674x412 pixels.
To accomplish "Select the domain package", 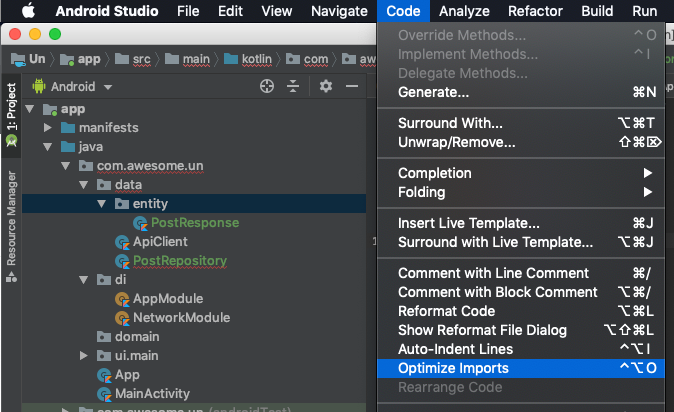I will 137,336.
